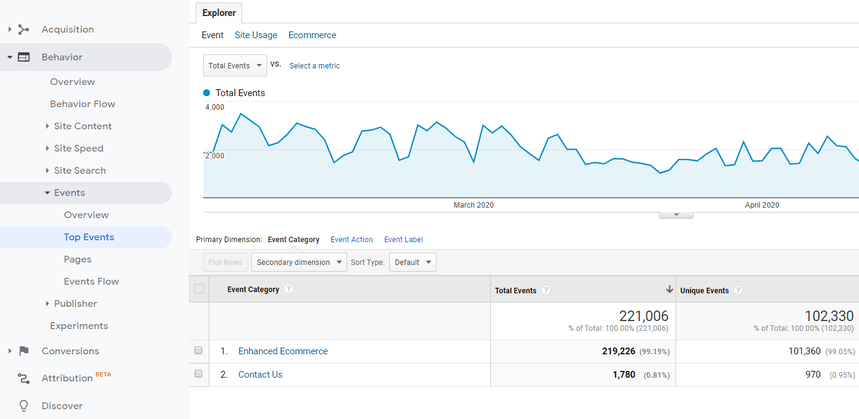This screenshot has width=859, height=419.
Task: Check the Contact Us row checkbox
Action: pos(199,374)
